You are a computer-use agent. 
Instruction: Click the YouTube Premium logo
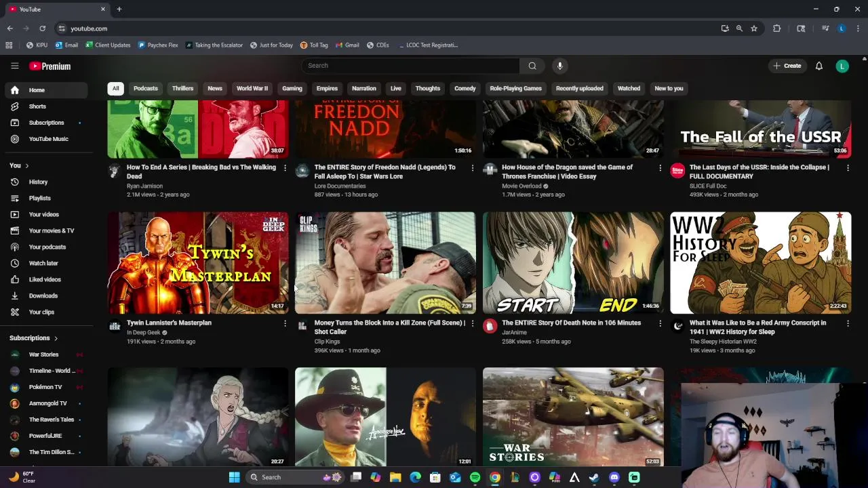pos(50,66)
